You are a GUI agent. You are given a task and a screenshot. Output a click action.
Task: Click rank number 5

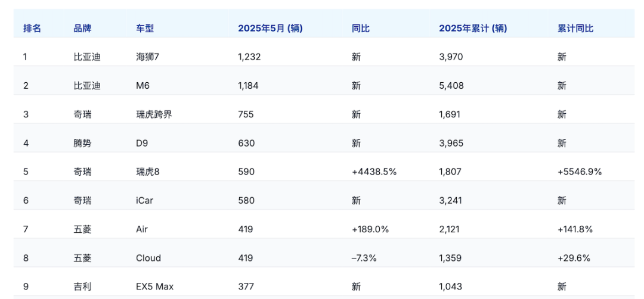coord(26,172)
